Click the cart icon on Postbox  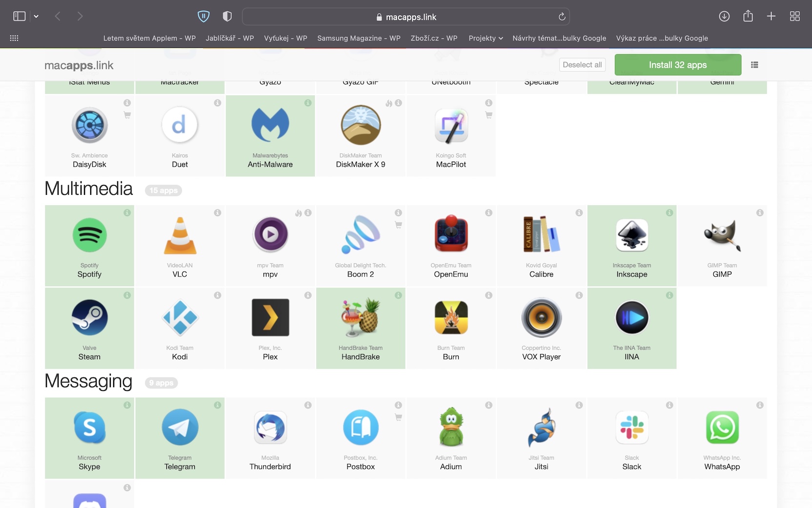[398, 418]
